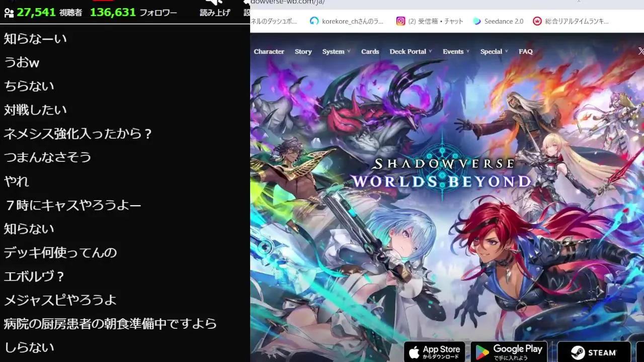Click the comment メジャスピやろうよ
The height and width of the screenshot is (362, 644).
click(x=60, y=300)
